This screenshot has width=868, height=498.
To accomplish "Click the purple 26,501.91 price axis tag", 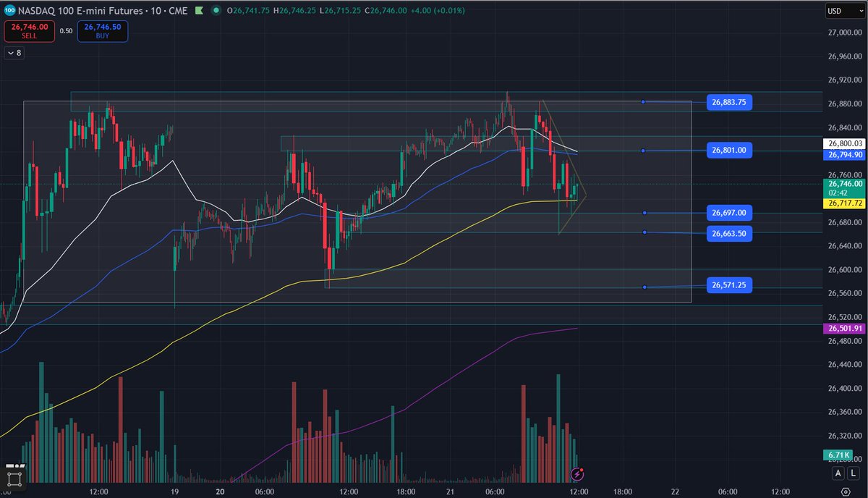I will pos(845,329).
